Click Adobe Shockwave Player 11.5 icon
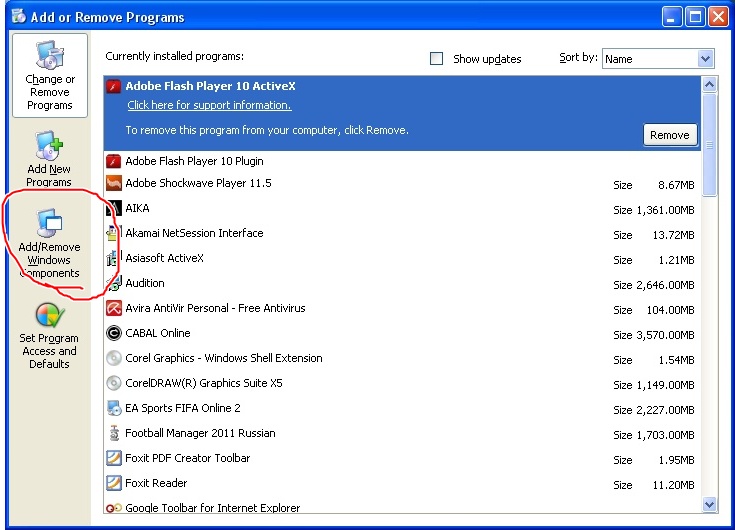Image resolution: width=735 pixels, height=530 pixels. pos(113,183)
